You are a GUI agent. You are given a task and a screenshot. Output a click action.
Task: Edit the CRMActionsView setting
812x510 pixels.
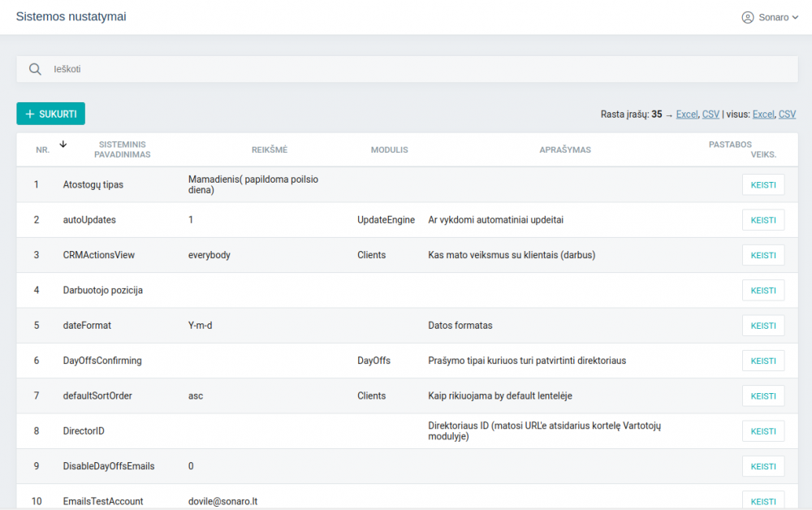click(x=762, y=255)
